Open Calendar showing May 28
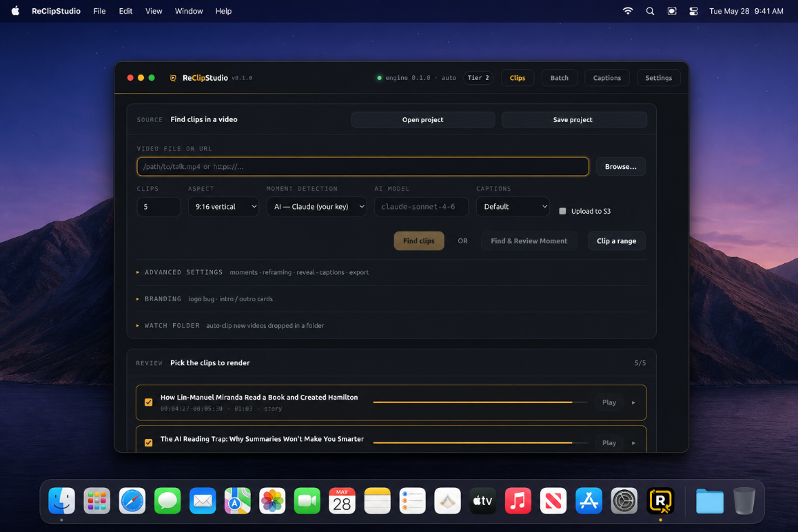The height and width of the screenshot is (532, 798). pyautogui.click(x=342, y=501)
